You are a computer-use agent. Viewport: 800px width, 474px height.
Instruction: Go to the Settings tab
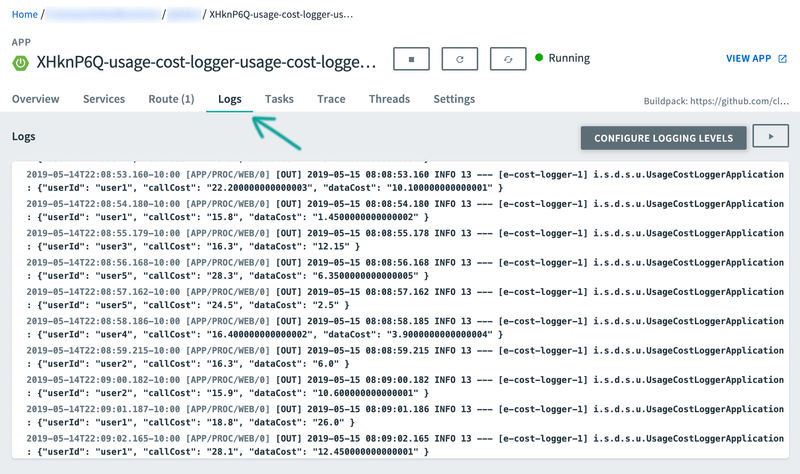[x=454, y=99]
